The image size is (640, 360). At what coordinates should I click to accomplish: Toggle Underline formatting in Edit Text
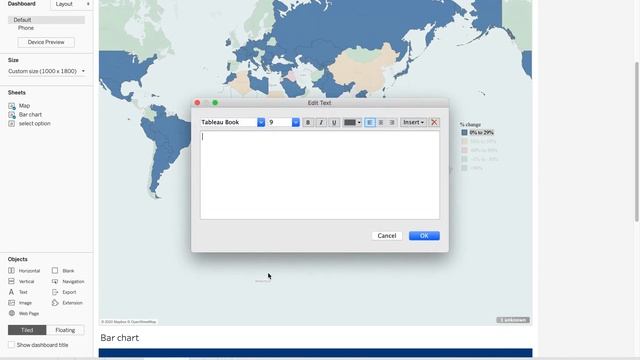[334, 122]
